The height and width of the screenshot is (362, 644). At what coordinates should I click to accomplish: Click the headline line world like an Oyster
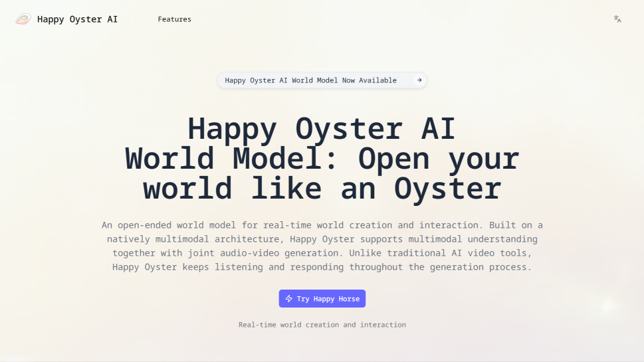(322, 189)
